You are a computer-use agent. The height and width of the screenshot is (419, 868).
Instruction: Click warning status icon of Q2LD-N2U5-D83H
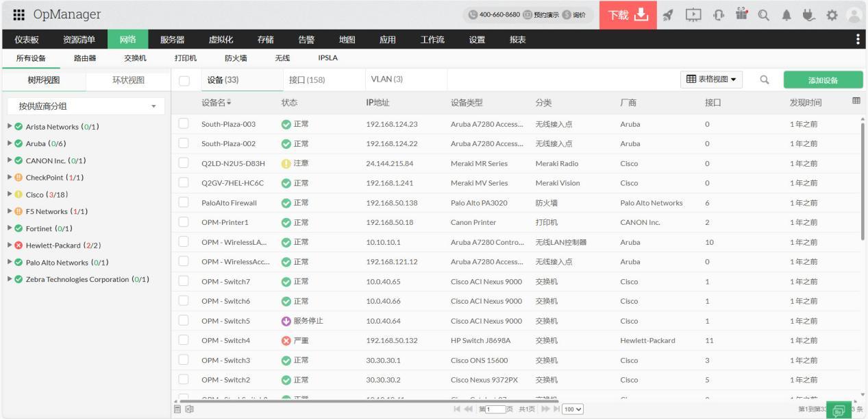point(286,164)
